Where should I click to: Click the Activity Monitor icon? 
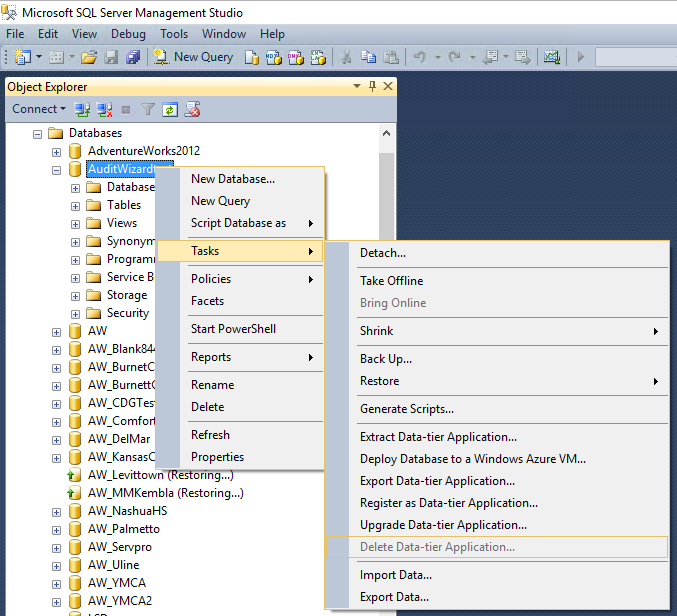(551, 57)
